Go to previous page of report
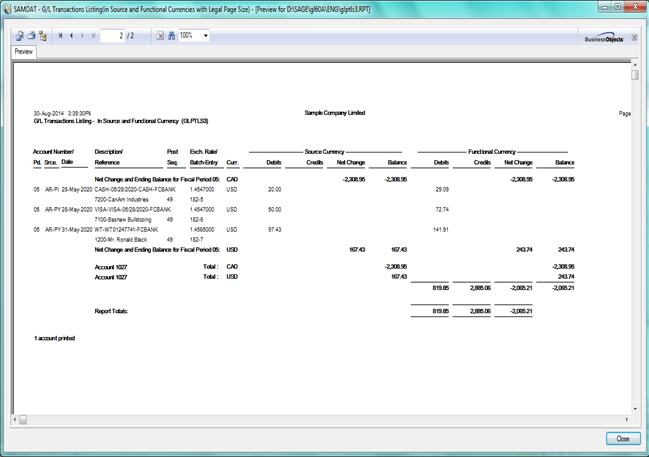 (x=71, y=36)
